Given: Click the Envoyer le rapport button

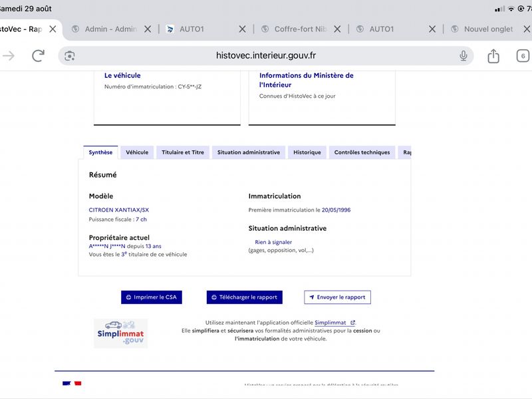Looking at the screenshot, I should coord(337,297).
